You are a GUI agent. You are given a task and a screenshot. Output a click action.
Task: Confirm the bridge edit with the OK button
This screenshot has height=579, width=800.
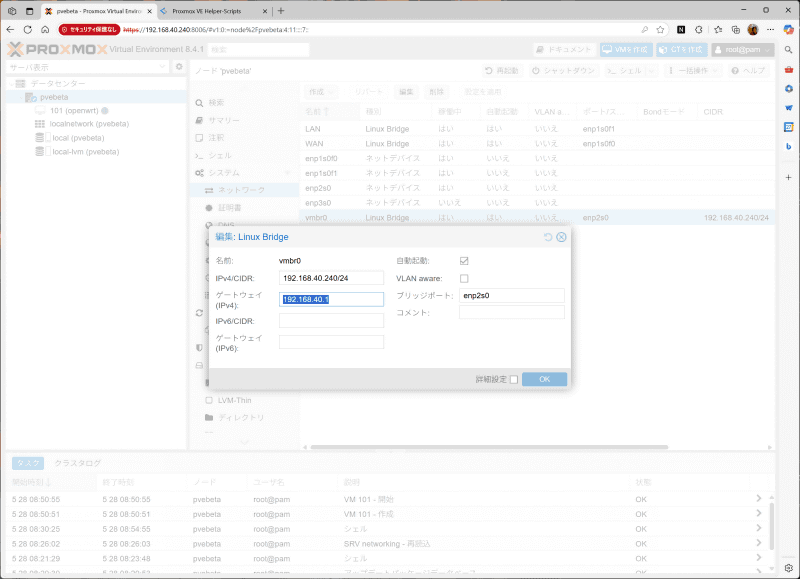[x=544, y=379]
